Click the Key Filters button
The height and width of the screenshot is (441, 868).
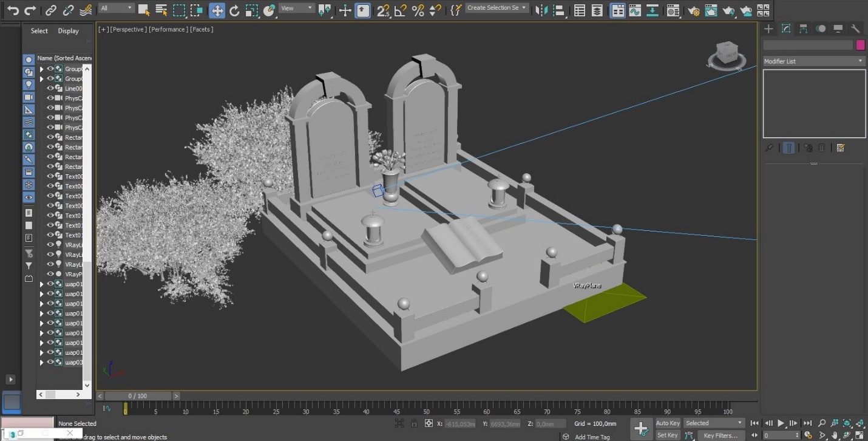coord(721,435)
